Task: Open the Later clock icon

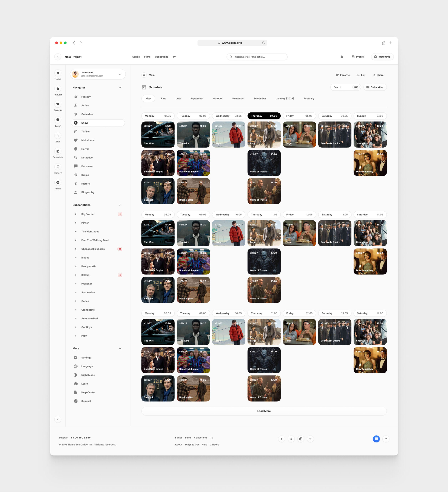Action: pyautogui.click(x=58, y=120)
